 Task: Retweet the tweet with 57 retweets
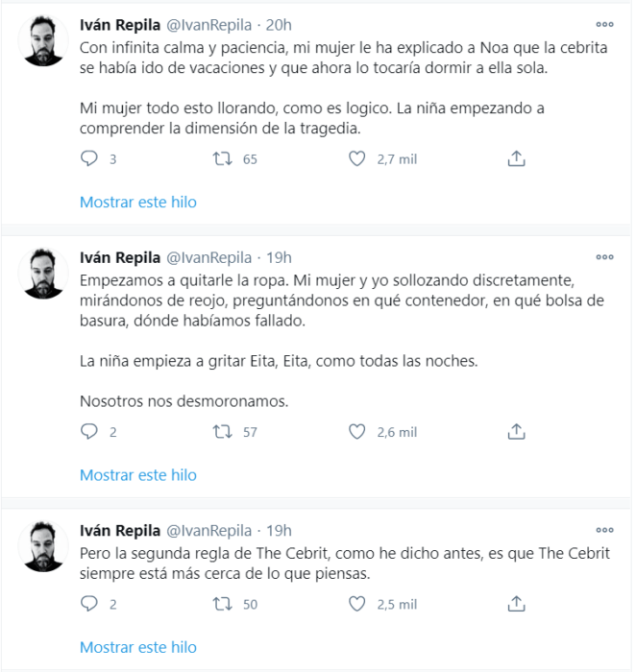[223, 432]
